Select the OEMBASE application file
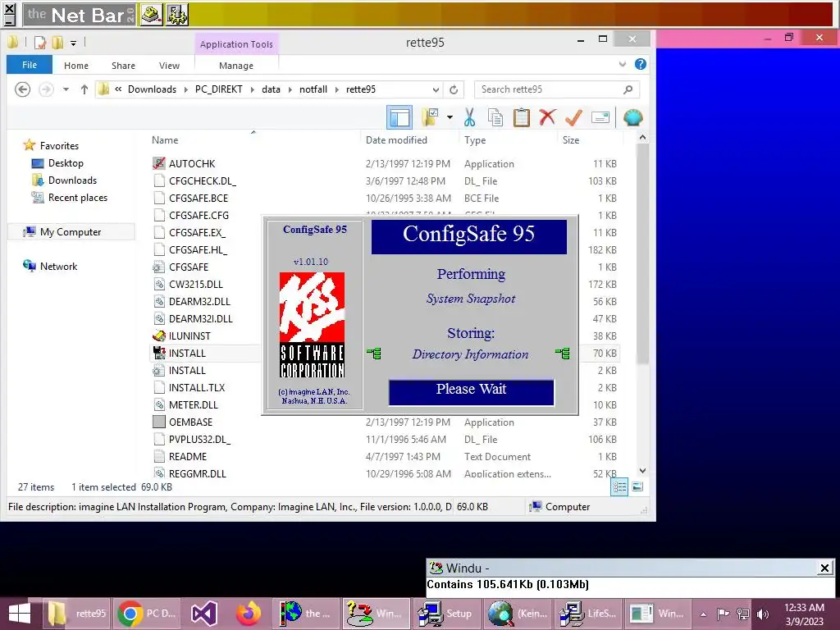840x630 pixels. 190,422
